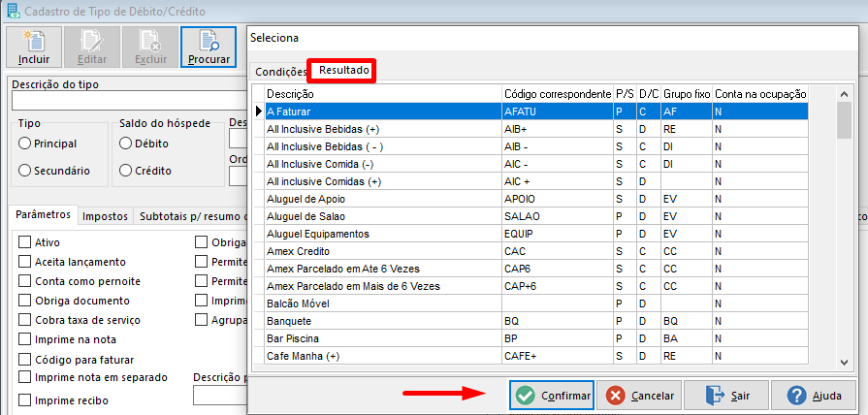Click the scrollbar up arrow in results
Screen dimensions: 868x415
coord(844,94)
